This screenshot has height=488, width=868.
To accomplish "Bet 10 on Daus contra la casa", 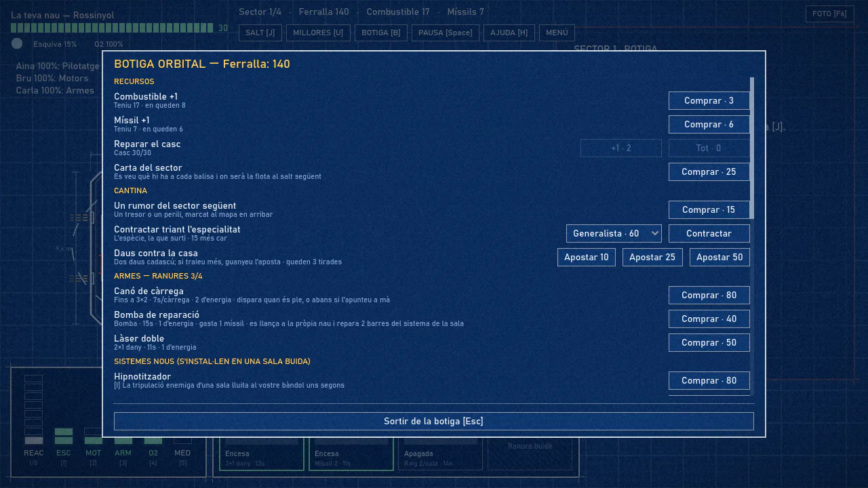I will coord(587,257).
